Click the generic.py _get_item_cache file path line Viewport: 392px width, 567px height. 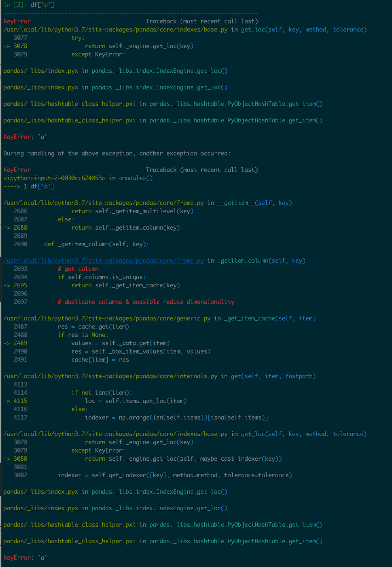point(159,319)
